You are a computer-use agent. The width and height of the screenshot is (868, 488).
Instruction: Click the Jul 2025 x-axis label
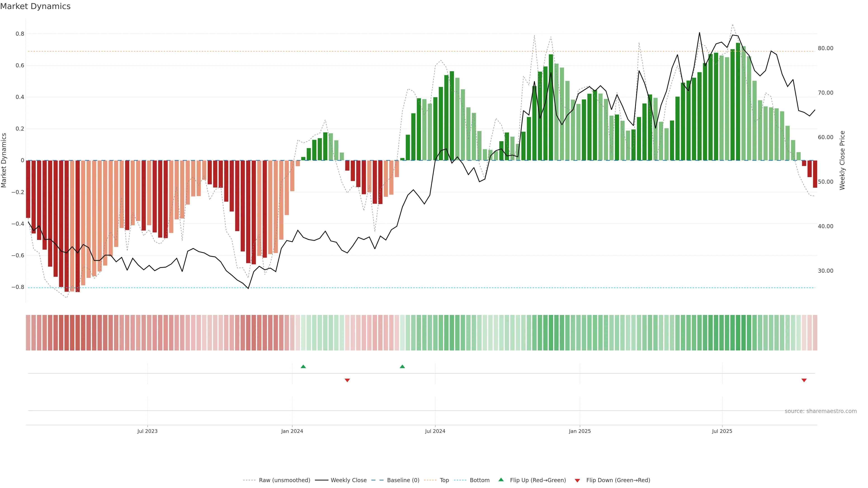point(722,431)
